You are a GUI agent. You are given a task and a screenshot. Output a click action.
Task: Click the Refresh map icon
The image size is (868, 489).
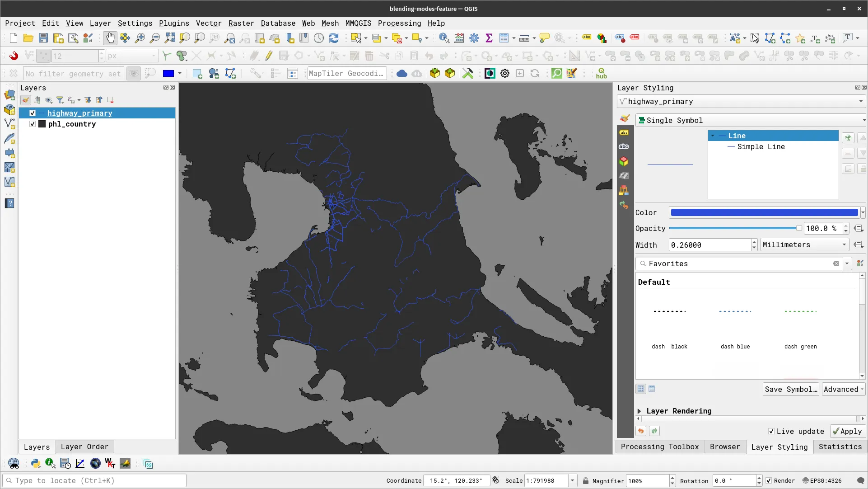point(334,38)
